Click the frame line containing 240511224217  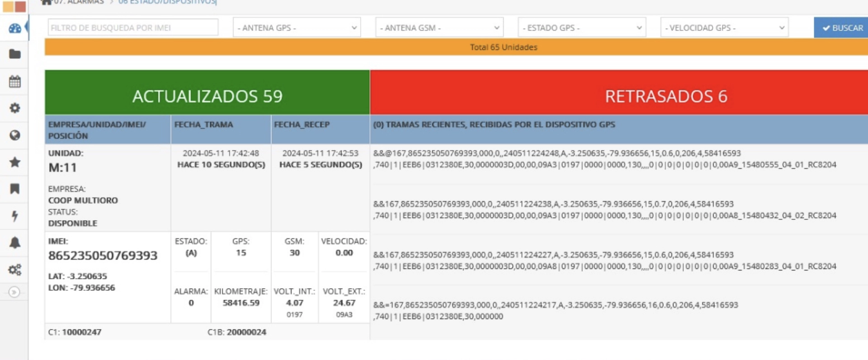click(556, 305)
